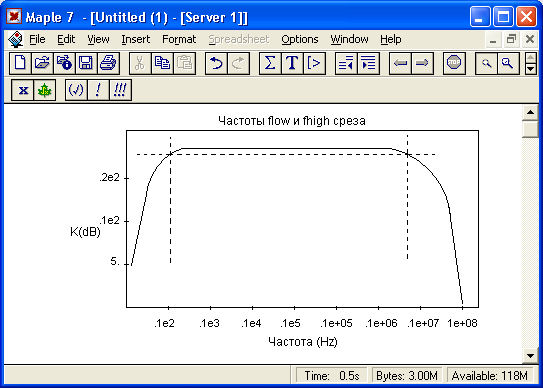Click the vertical scrollbar down arrow
Image resolution: width=543 pixels, height=388 pixels.
point(530,355)
